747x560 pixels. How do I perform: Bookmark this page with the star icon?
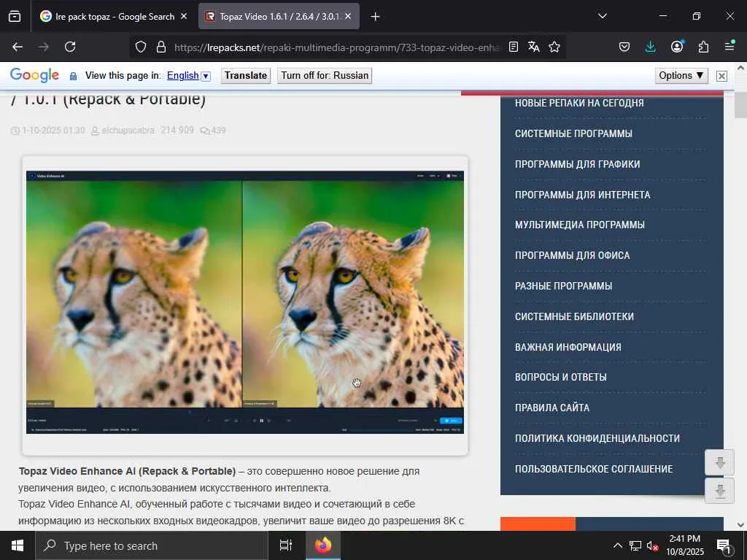coord(554,47)
